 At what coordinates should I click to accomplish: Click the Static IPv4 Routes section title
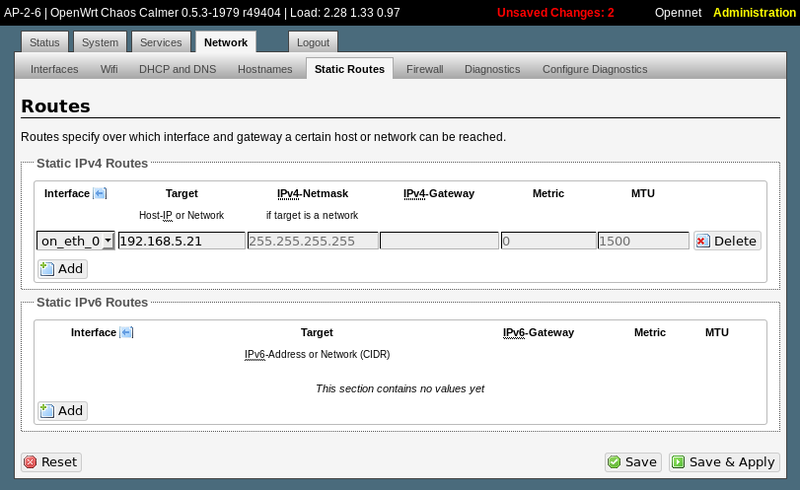pos(92,163)
